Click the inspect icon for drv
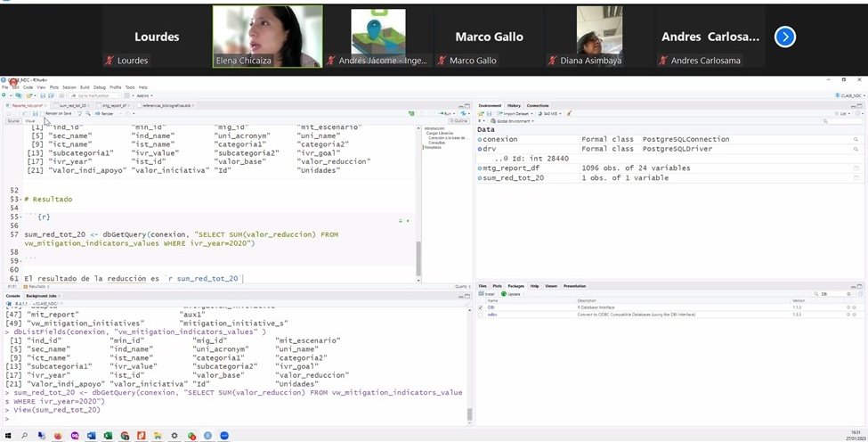 click(x=856, y=149)
